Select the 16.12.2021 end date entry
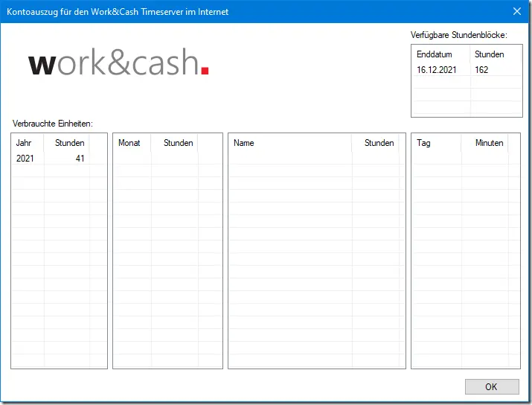Image resolution: width=532 pixels, height=405 pixels. (436, 69)
